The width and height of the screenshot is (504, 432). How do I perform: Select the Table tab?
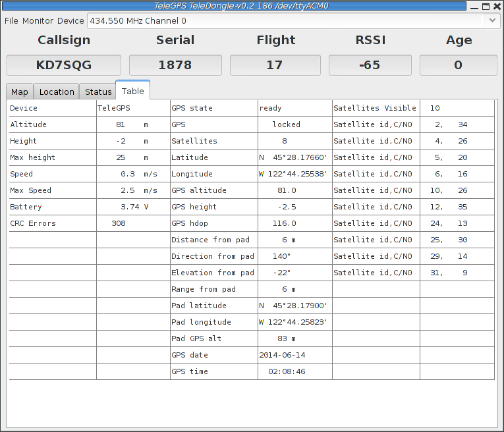(x=133, y=91)
